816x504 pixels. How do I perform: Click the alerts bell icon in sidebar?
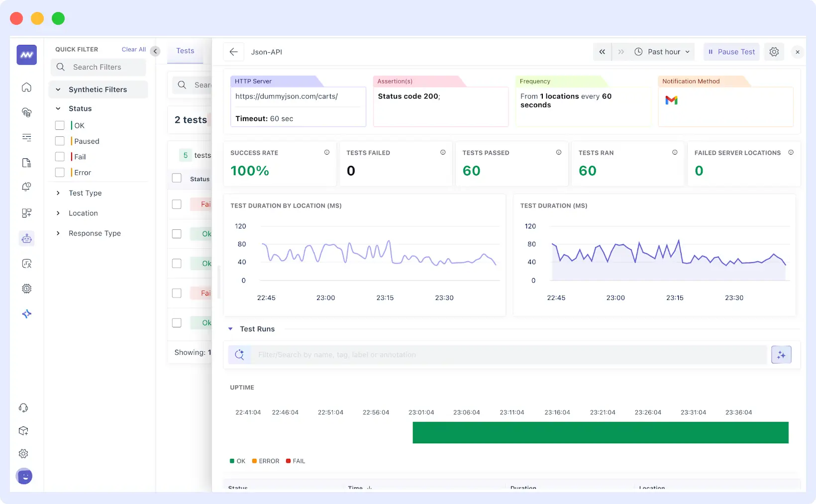pos(26,187)
